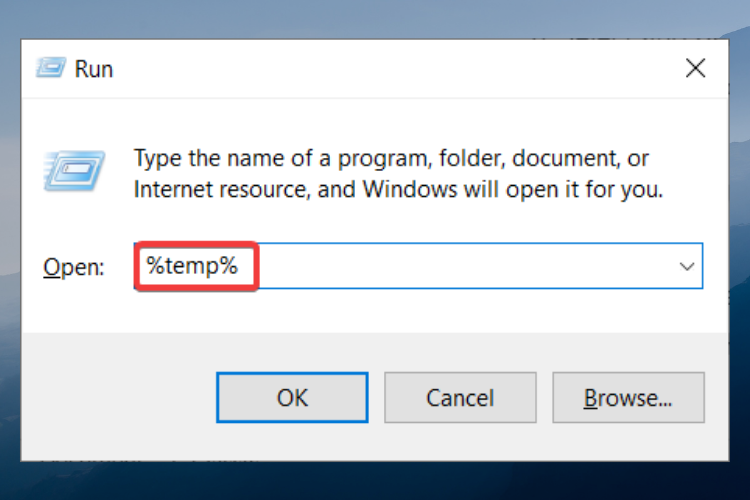
Task: Click the small Run icon in title bar
Action: (x=51, y=68)
